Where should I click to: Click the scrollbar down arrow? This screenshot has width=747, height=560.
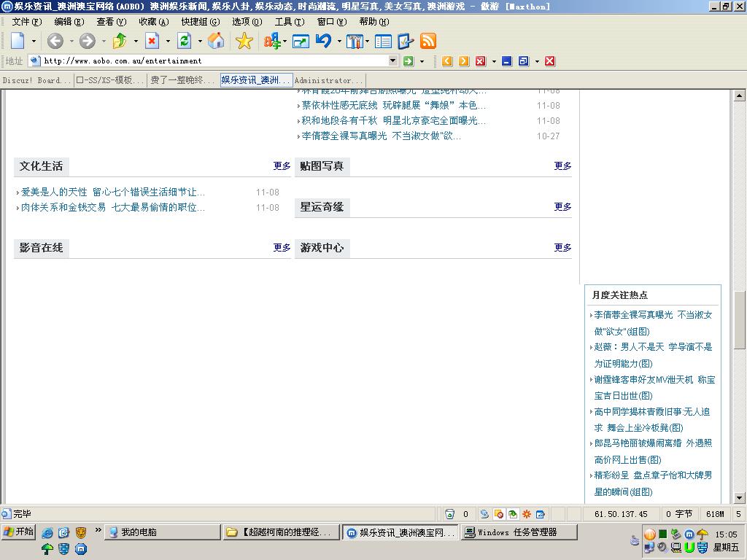click(x=740, y=498)
